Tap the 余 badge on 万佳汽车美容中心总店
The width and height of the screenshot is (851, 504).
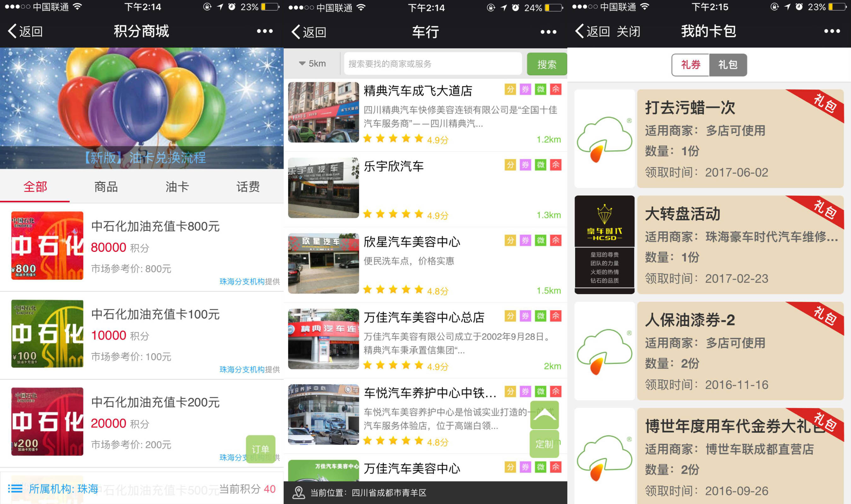pos(556,316)
